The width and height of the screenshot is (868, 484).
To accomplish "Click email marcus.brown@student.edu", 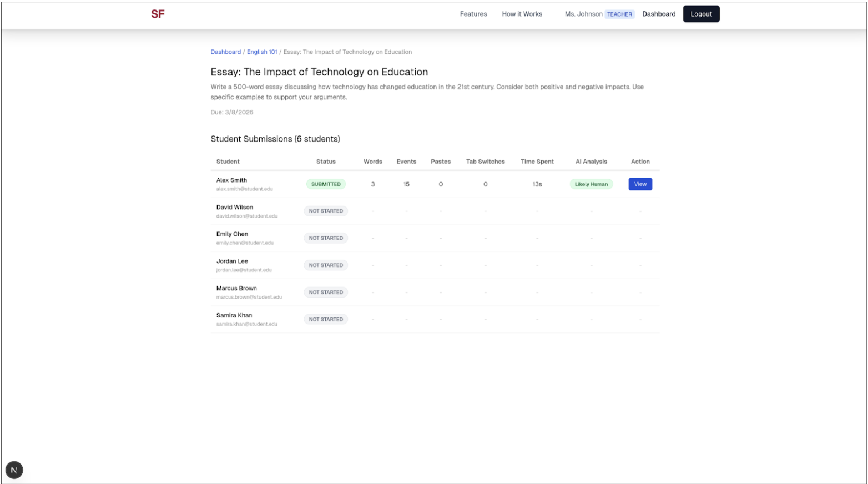I will pyautogui.click(x=249, y=297).
